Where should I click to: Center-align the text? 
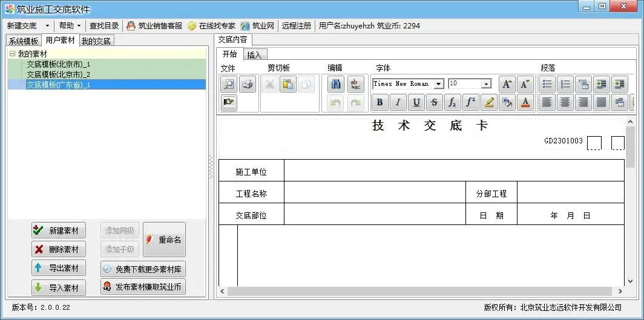pyautogui.click(x=565, y=103)
